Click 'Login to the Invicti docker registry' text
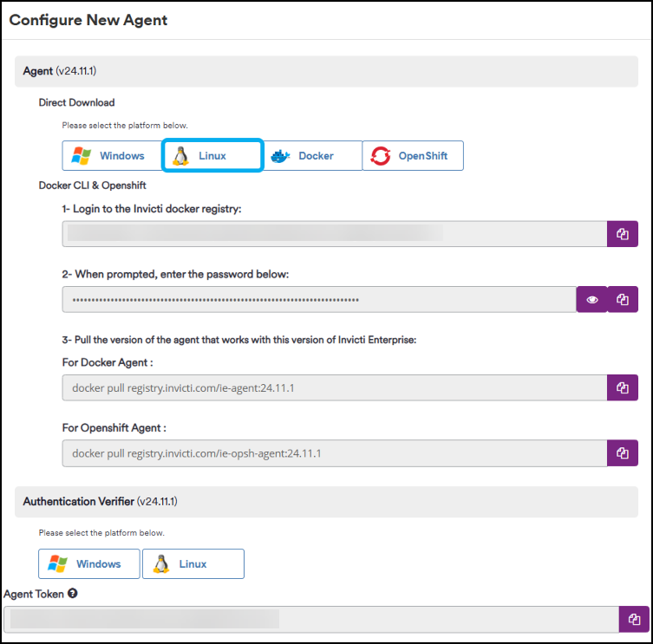653x644 pixels. [x=157, y=209]
